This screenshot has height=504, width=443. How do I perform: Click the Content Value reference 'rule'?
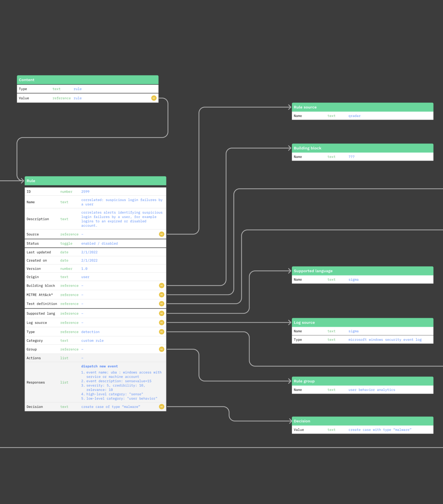click(x=78, y=98)
